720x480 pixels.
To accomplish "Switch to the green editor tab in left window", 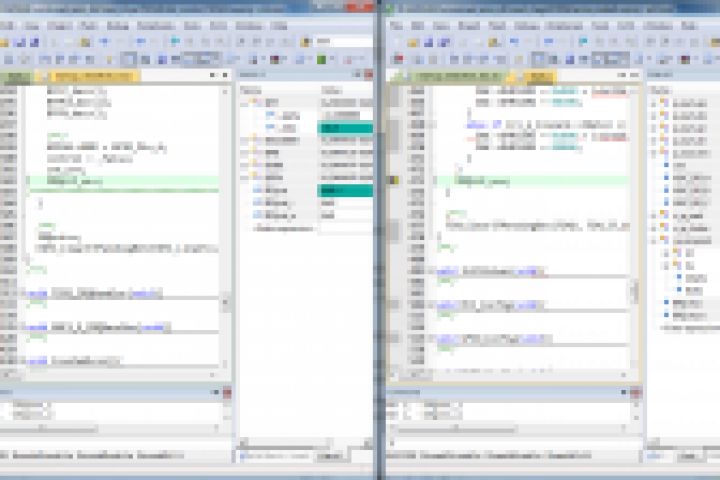I will [x=16, y=76].
